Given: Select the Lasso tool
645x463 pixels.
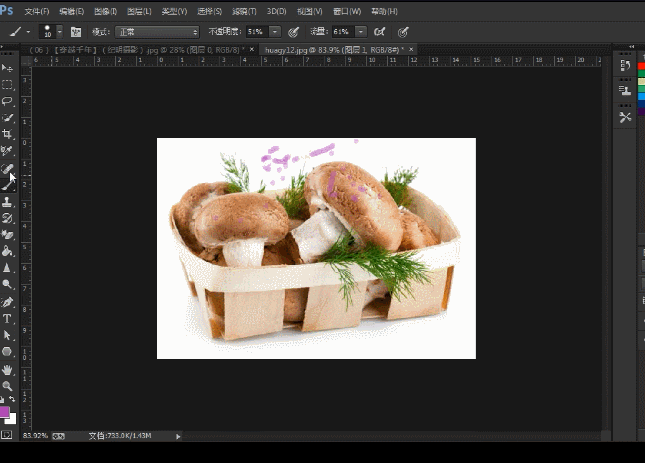Looking at the screenshot, I should pyautogui.click(x=7, y=101).
